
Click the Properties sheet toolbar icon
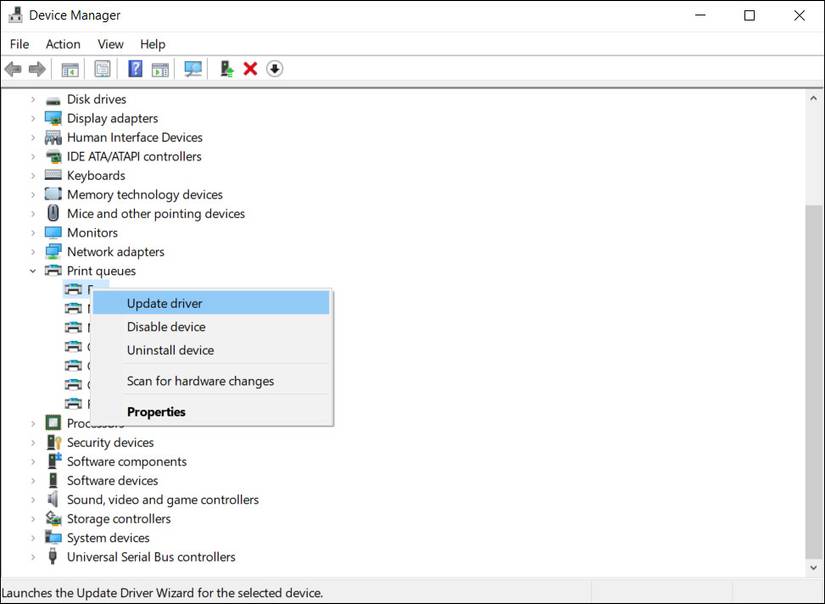coord(102,69)
